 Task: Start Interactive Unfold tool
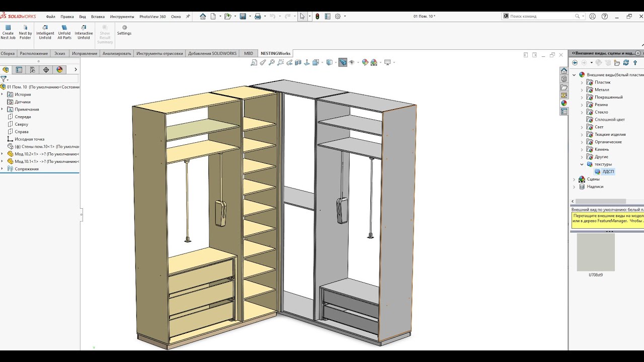pyautogui.click(x=84, y=32)
